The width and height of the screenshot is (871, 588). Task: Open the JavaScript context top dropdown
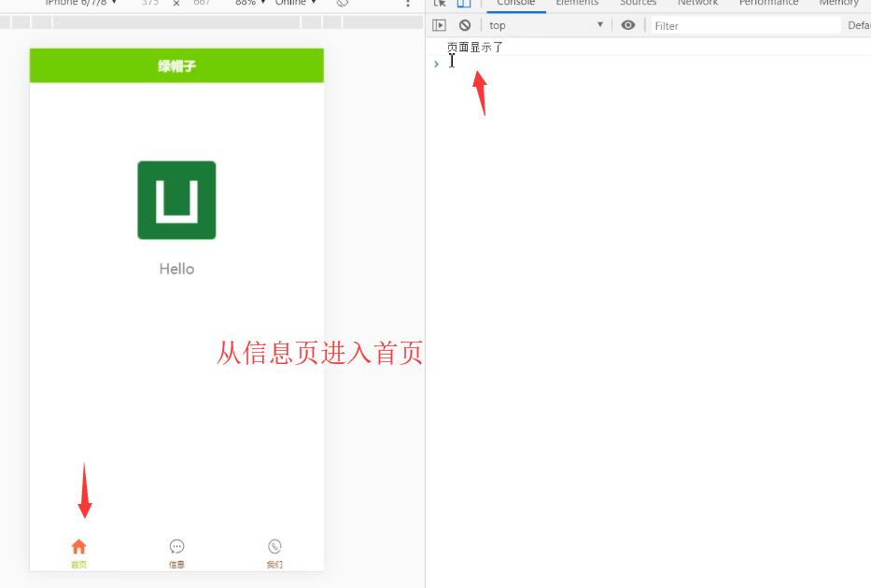(x=541, y=24)
